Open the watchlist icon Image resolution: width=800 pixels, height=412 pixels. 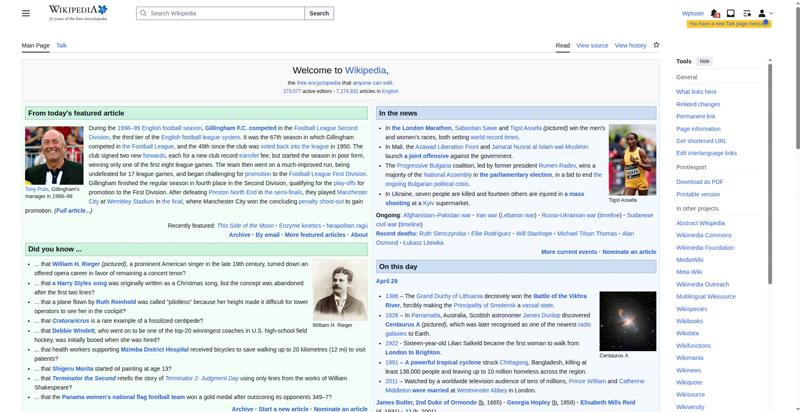tap(747, 13)
